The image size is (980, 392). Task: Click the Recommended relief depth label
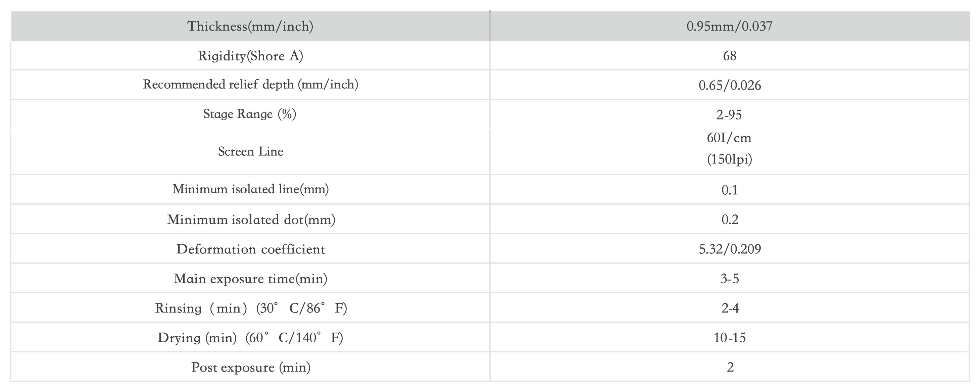250,85
